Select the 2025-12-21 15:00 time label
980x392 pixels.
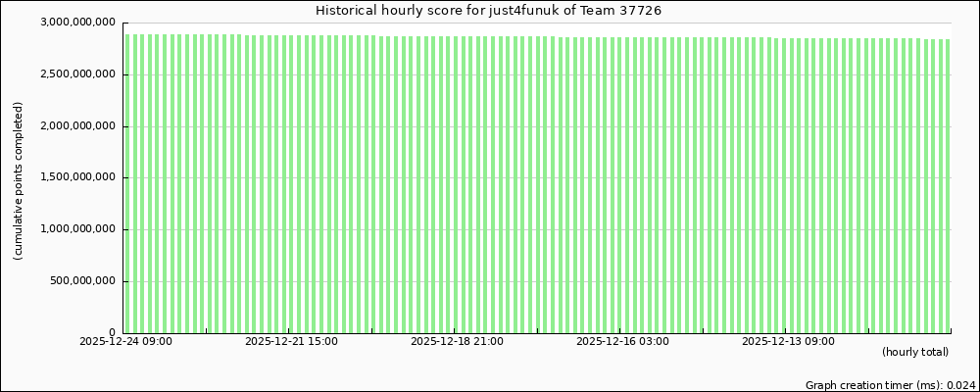(x=291, y=342)
